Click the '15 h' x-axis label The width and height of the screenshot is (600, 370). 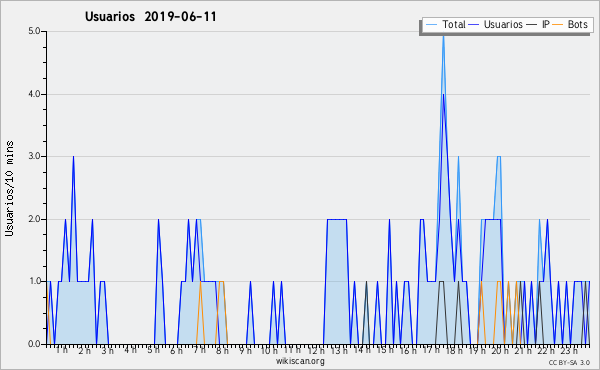[385, 350]
